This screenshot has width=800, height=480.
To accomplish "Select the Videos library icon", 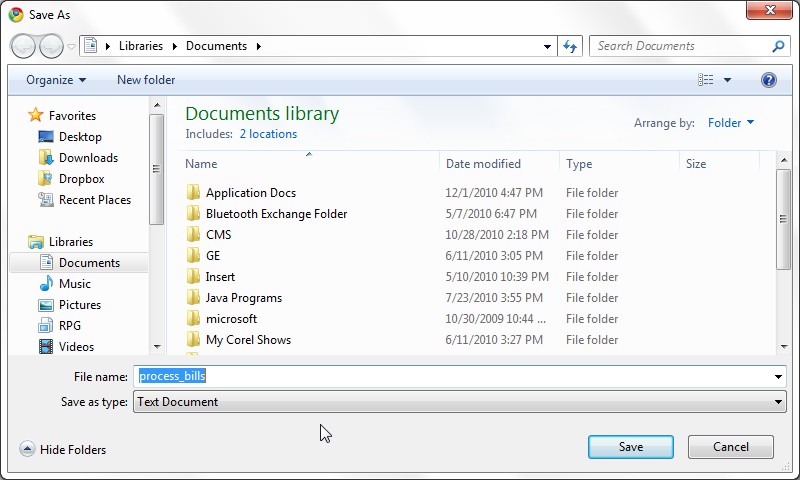I will (46, 347).
